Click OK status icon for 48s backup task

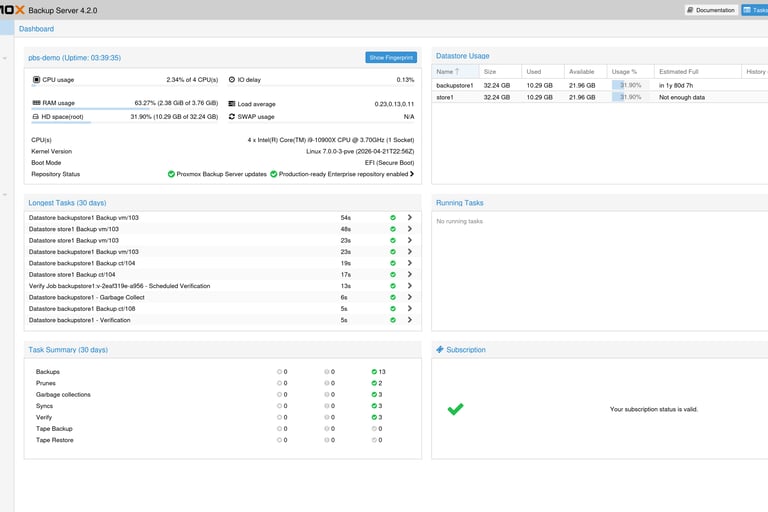[x=393, y=229]
